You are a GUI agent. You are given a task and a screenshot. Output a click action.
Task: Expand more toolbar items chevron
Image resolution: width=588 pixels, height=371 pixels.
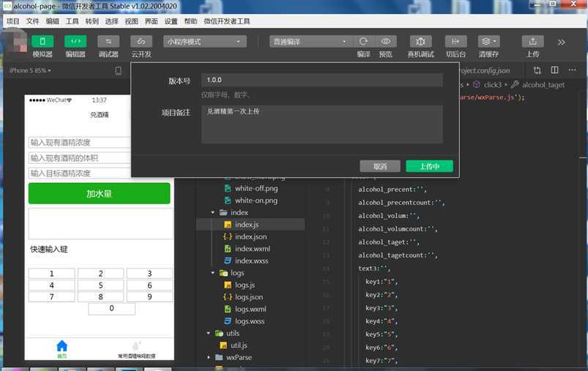pyautogui.click(x=561, y=42)
